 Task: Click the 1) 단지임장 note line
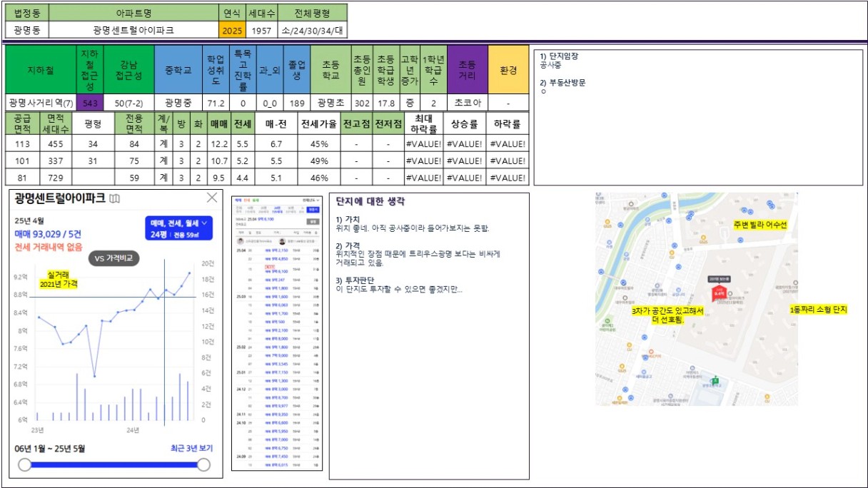coord(559,56)
